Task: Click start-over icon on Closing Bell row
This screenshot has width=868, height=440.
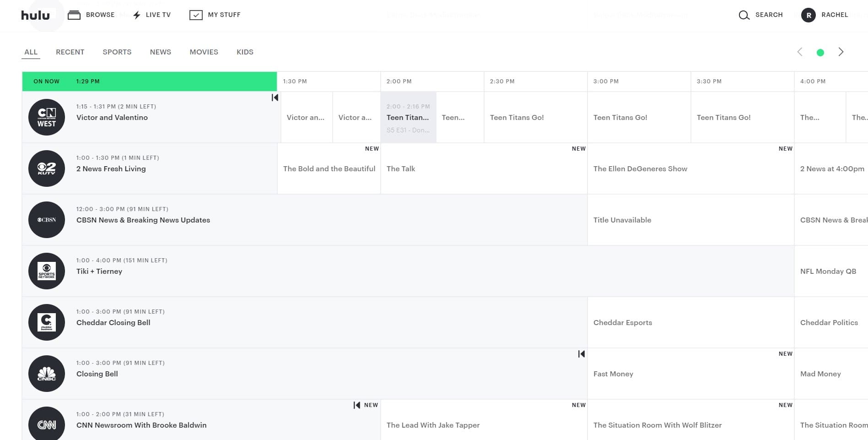Action: tap(581, 354)
